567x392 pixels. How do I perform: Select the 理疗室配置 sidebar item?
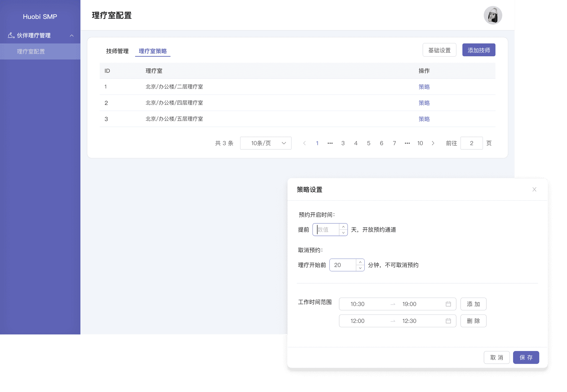coord(31,51)
